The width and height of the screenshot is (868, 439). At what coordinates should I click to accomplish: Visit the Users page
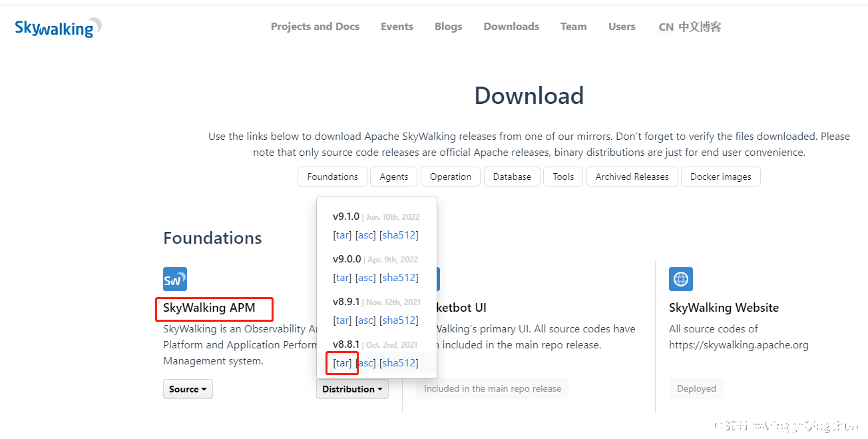[622, 27]
